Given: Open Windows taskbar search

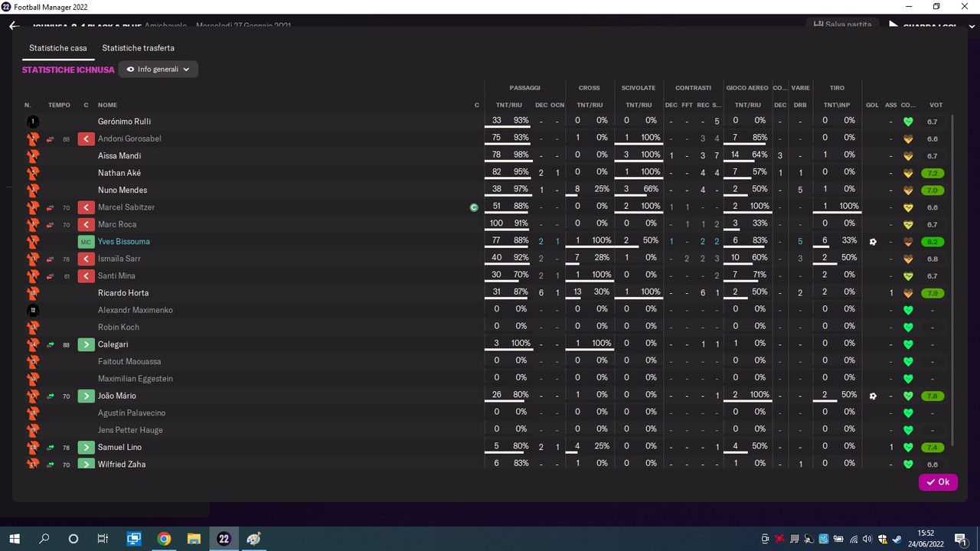Looking at the screenshot, I should tap(44, 539).
